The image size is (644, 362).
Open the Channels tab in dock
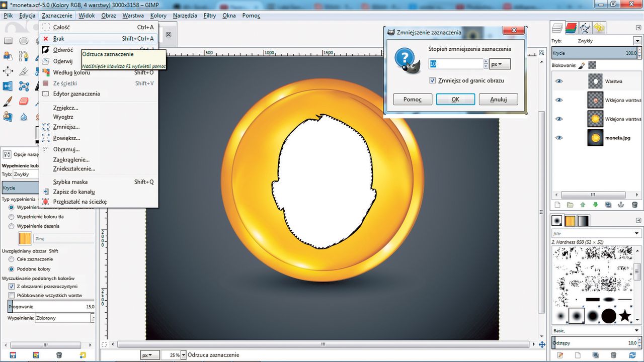point(571,28)
